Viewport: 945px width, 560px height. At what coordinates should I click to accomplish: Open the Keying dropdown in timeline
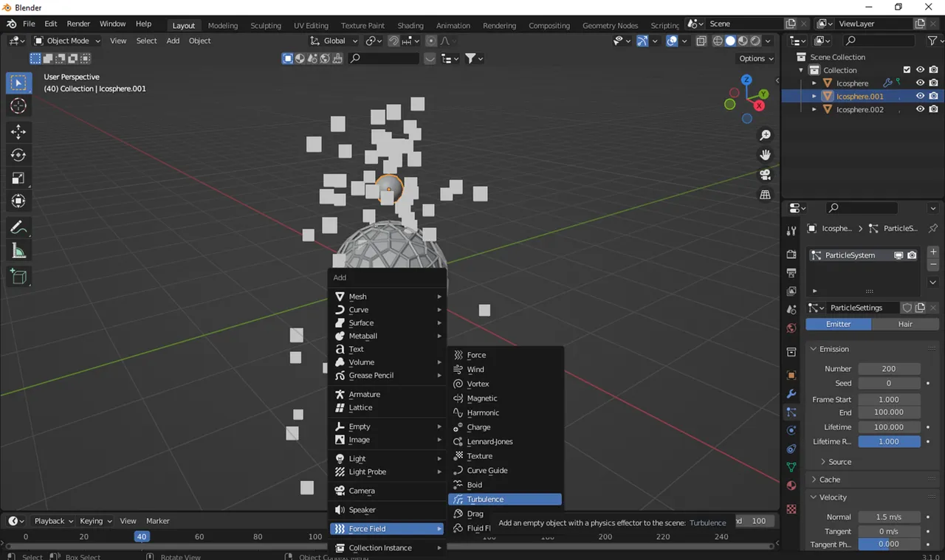[x=96, y=521]
